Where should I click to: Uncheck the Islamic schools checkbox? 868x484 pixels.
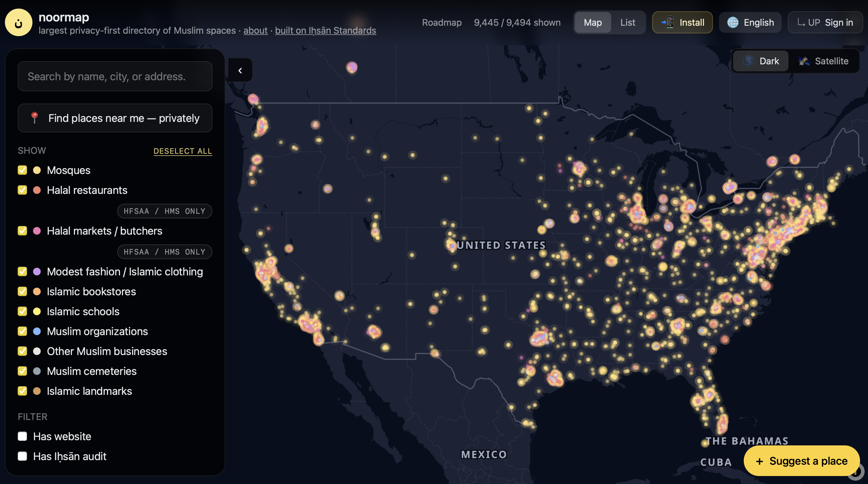pos(22,311)
